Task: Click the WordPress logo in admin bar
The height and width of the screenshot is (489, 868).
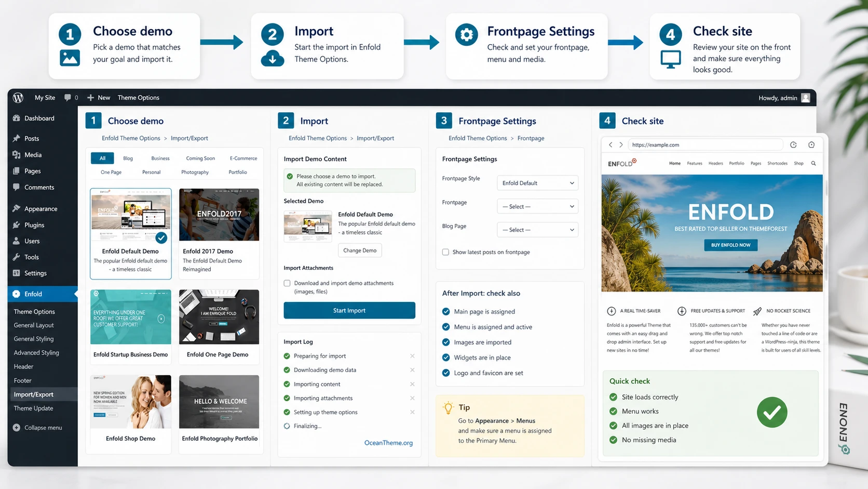Action: click(18, 98)
